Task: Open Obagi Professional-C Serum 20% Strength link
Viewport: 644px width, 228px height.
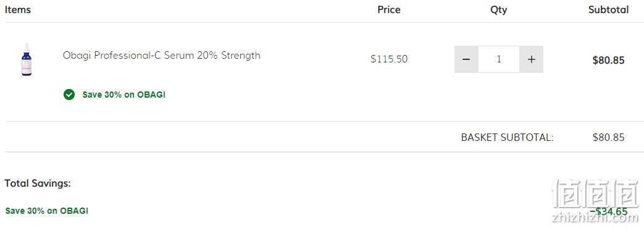Action: point(161,56)
